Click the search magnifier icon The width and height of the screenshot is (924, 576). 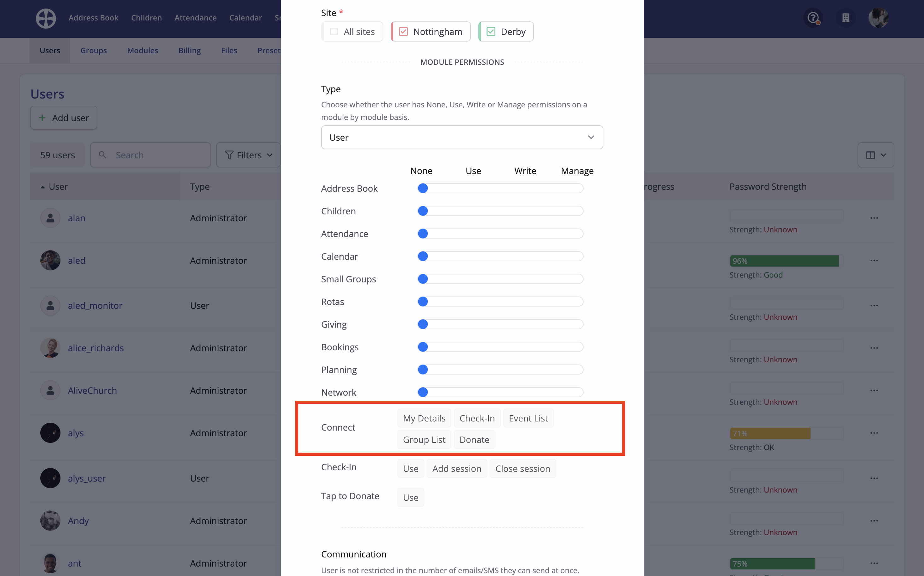[x=103, y=155]
